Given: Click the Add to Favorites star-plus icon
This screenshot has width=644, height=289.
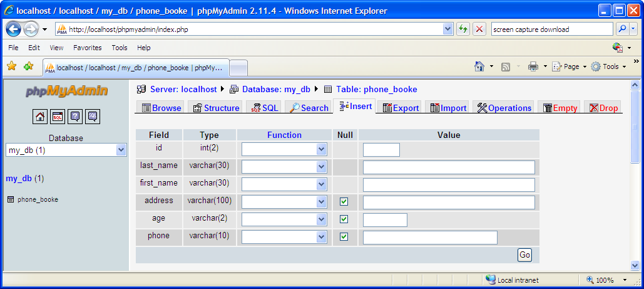Looking at the screenshot, I should 28,66.
